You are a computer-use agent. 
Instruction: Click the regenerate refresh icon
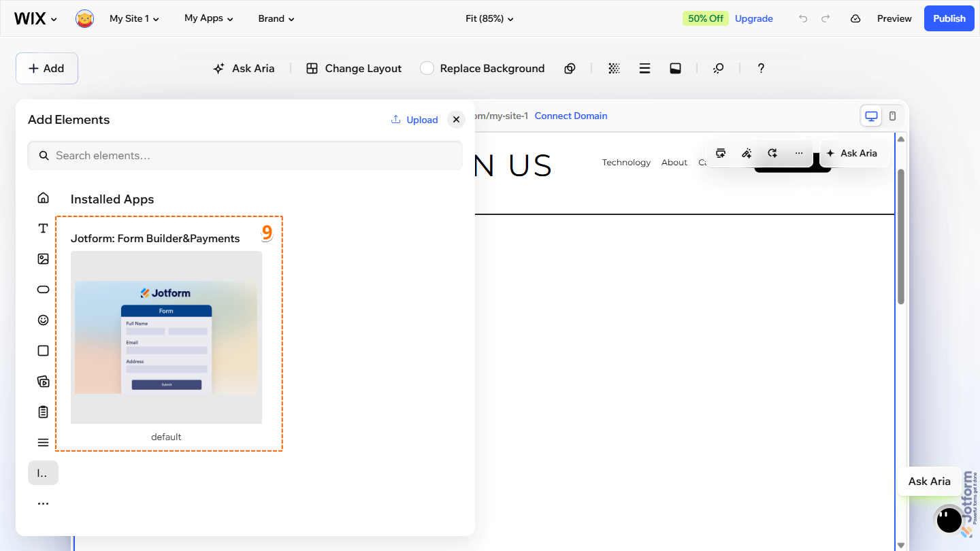pyautogui.click(x=772, y=153)
